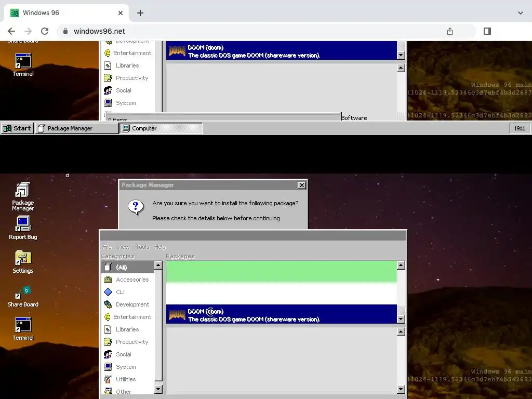
Task: Go forward in the browser
Action: pos(28,31)
